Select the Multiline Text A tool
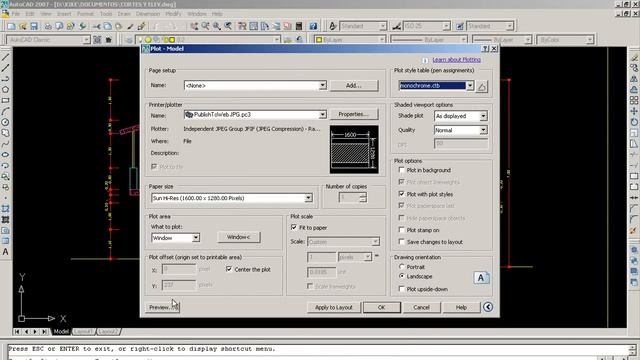 point(5,252)
